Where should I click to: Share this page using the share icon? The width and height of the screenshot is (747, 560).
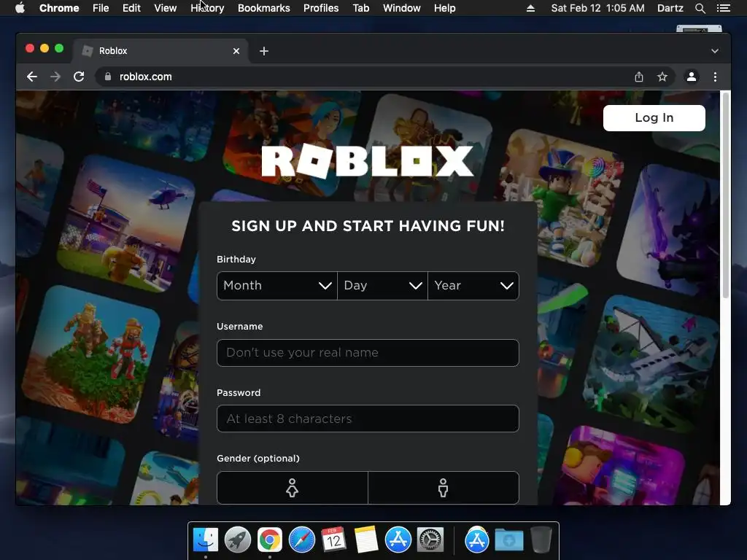[639, 77]
